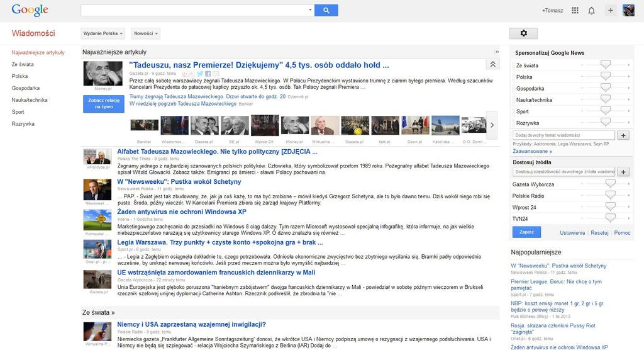Open Nowości dropdown
This screenshot has height=350, width=644.
click(x=146, y=33)
